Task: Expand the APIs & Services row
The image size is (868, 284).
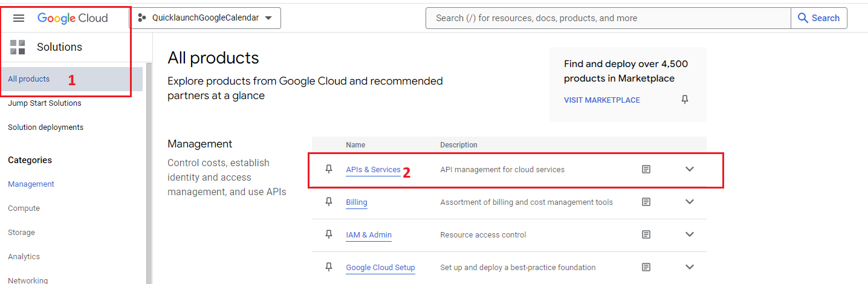Action: coord(690,169)
